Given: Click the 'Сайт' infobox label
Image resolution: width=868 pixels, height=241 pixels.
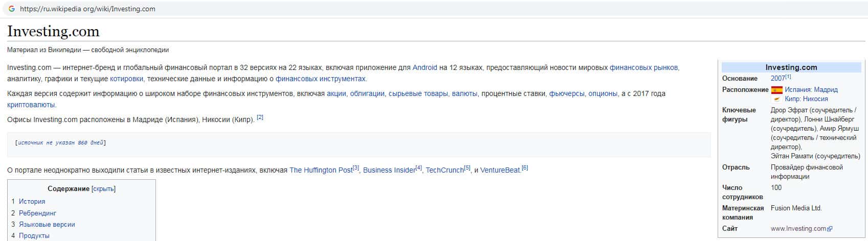Looking at the screenshot, I should 730,229.
